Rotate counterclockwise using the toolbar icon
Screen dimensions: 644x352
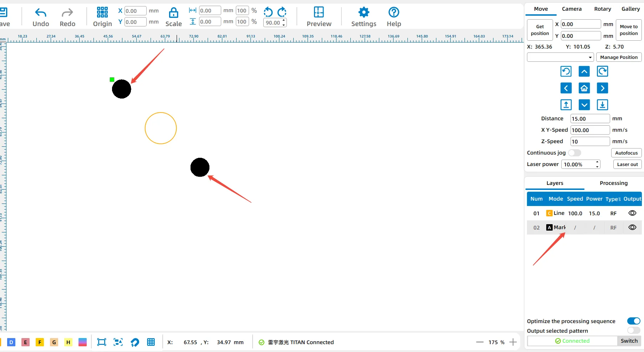[268, 12]
